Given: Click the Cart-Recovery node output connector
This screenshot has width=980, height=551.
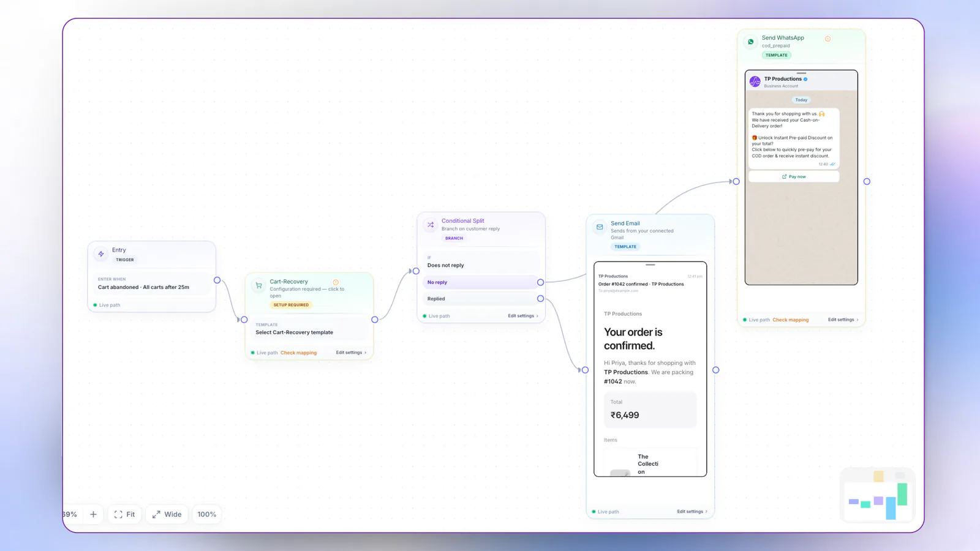Looking at the screenshot, I should click(x=375, y=320).
